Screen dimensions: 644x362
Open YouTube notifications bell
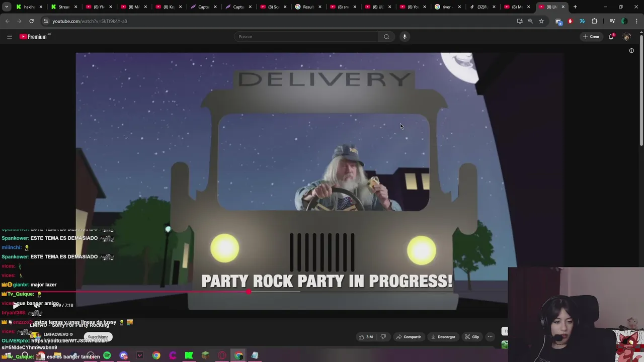[611, 37]
